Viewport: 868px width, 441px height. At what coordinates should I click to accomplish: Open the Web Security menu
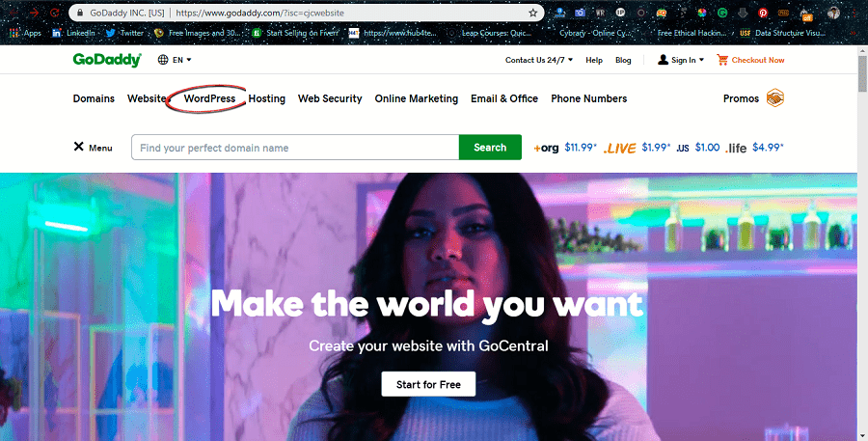click(x=330, y=98)
